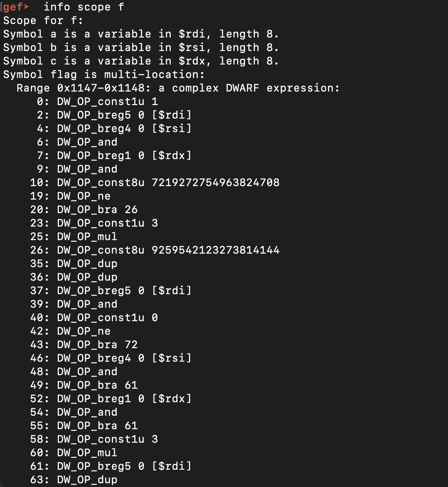This screenshot has width=448, height=487.
Task: Click the gef prompt at the top
Action: click(x=16, y=7)
